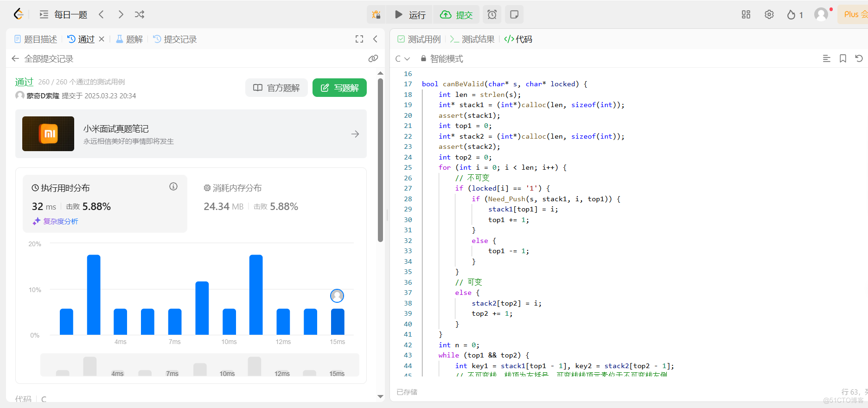Click the '已存储' saved status

(x=407, y=392)
